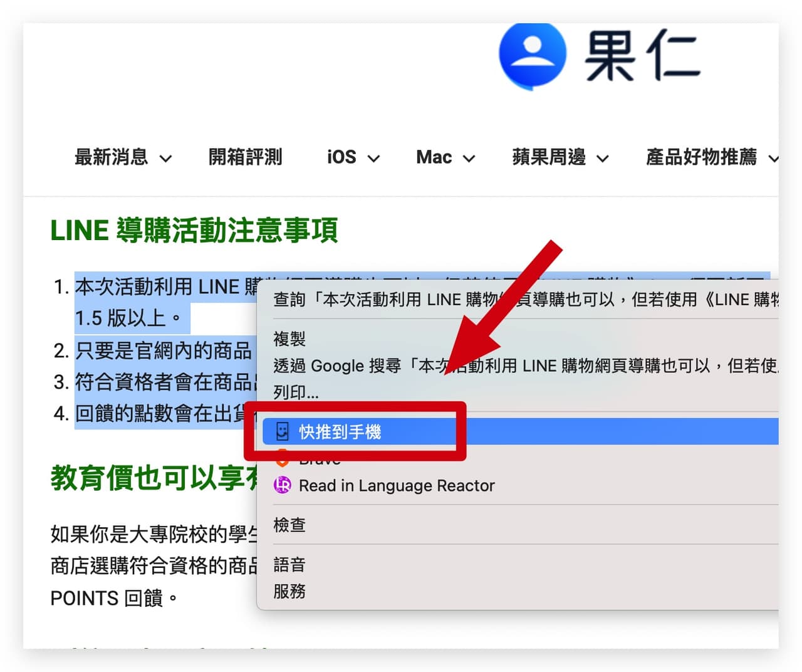Go to the iOS navigation link
The height and width of the screenshot is (672, 802).
point(341,157)
